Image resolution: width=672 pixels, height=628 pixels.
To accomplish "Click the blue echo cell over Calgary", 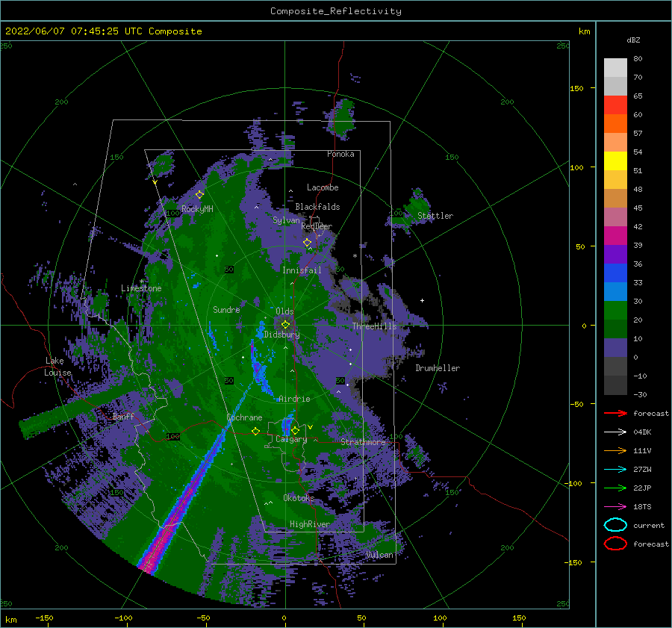I will (286, 426).
